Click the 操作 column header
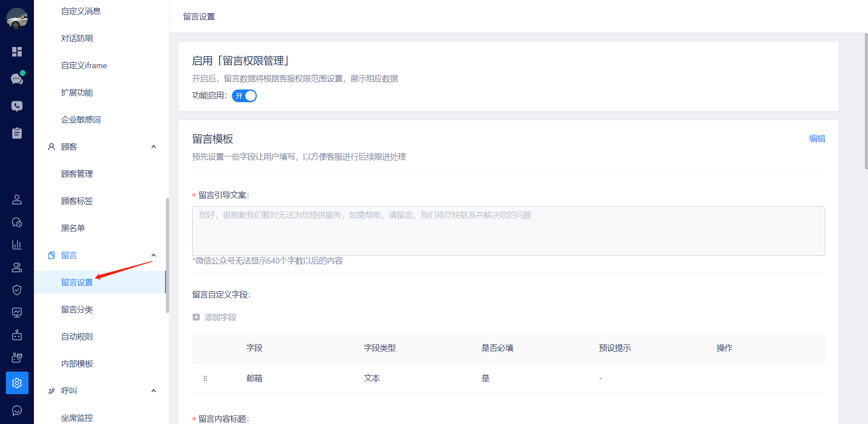Viewport: 868px width, 424px height. coord(724,348)
